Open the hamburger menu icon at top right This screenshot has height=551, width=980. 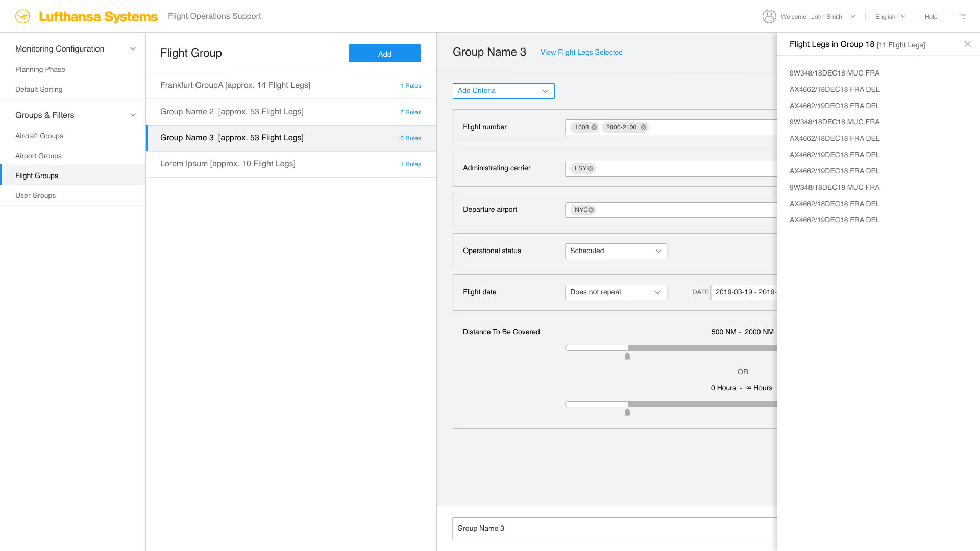962,16
